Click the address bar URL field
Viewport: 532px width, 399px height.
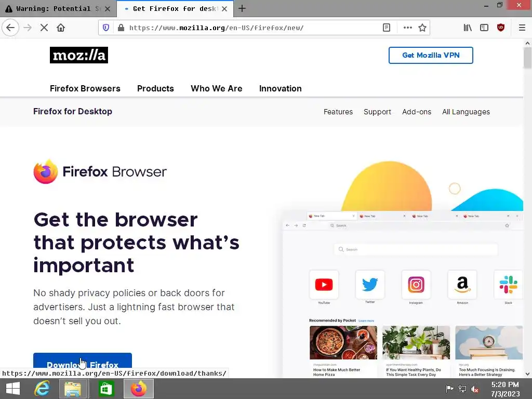click(x=251, y=28)
